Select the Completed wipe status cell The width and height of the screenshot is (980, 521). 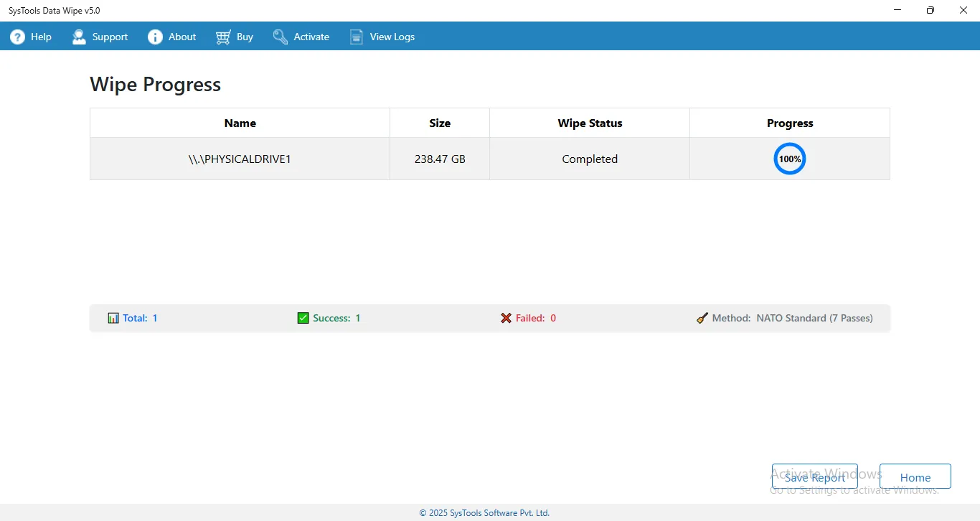pos(590,159)
